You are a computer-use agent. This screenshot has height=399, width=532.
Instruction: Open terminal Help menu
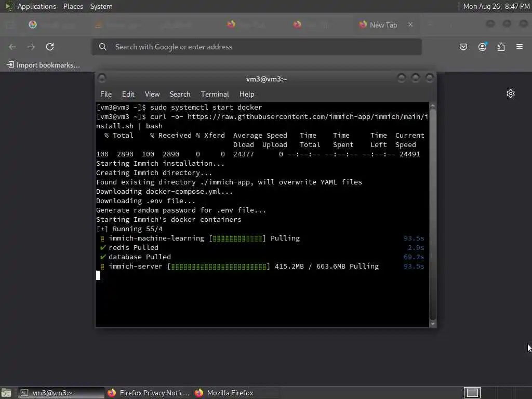point(247,95)
